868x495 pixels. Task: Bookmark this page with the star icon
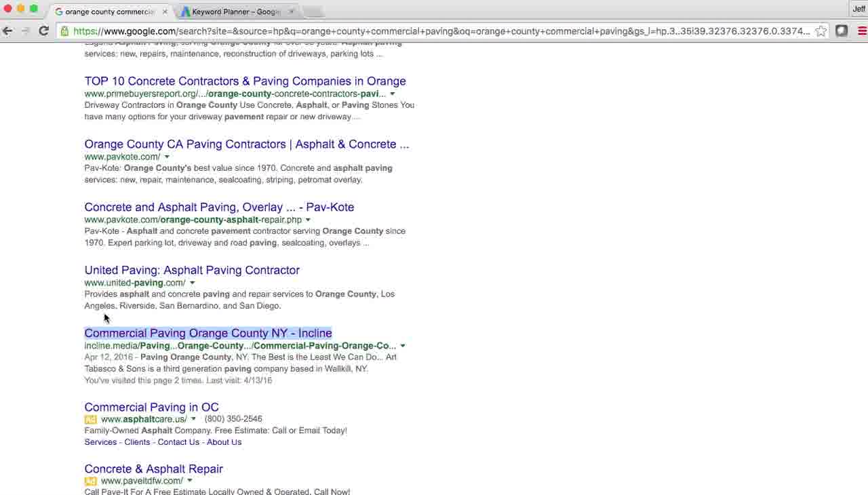pos(821,31)
